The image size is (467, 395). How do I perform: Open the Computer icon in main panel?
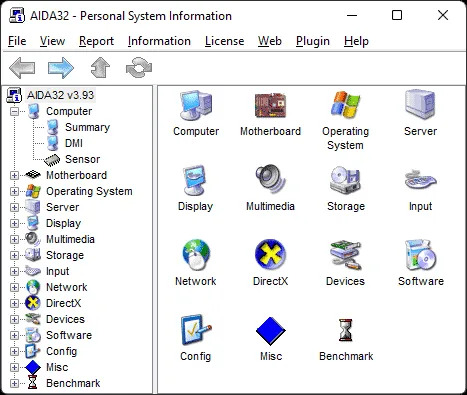pyautogui.click(x=196, y=106)
